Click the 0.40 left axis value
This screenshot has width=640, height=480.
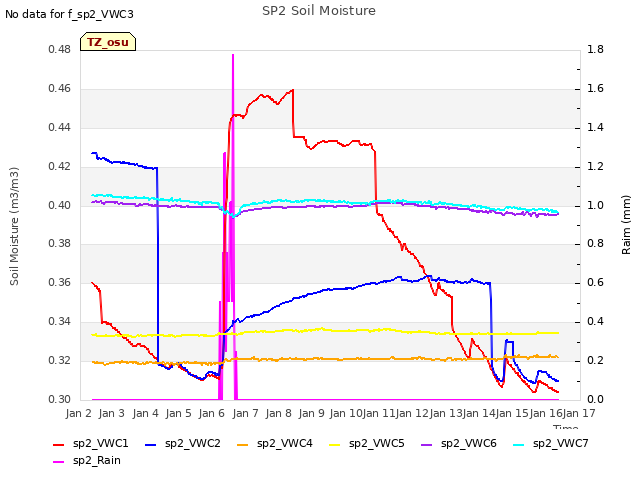[x=60, y=205]
